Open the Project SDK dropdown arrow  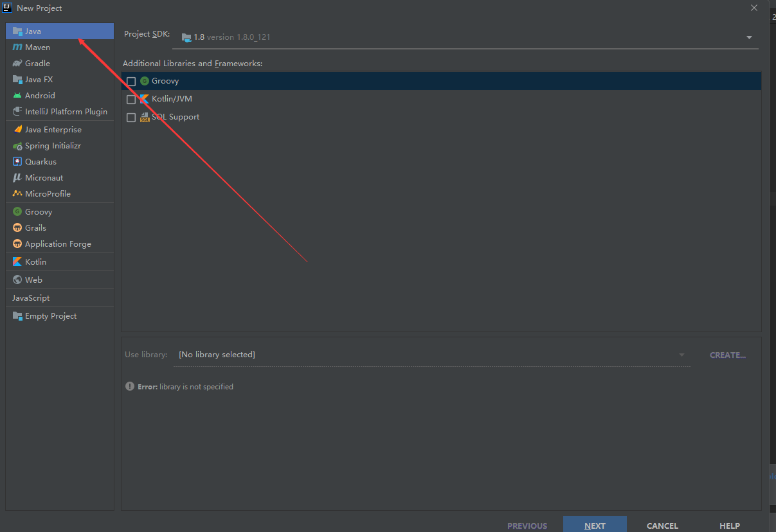(x=749, y=37)
